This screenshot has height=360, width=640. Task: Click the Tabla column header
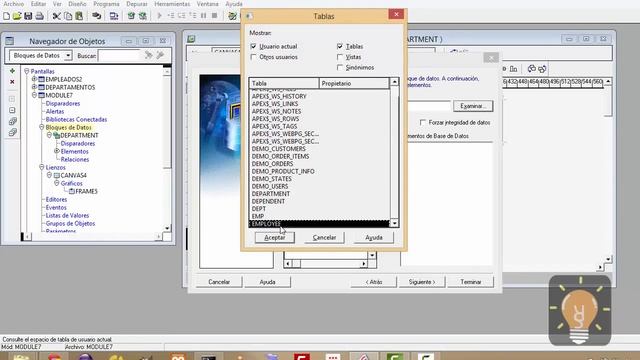(x=284, y=83)
